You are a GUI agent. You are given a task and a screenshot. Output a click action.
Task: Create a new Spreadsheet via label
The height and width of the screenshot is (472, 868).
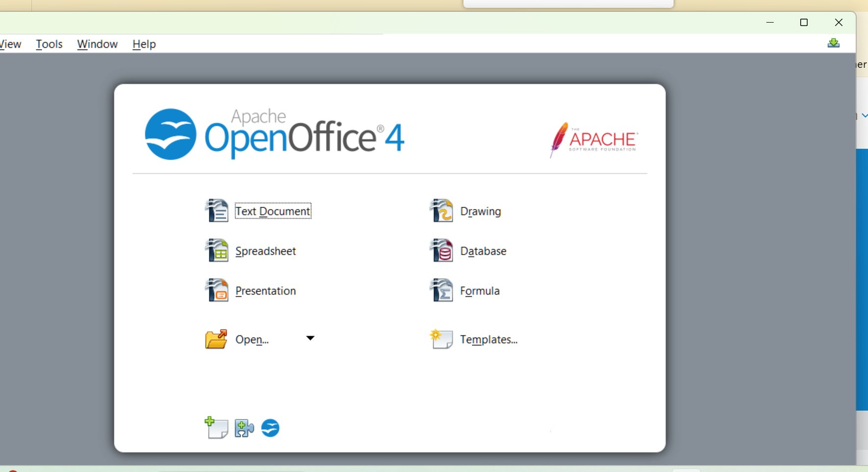tap(266, 251)
